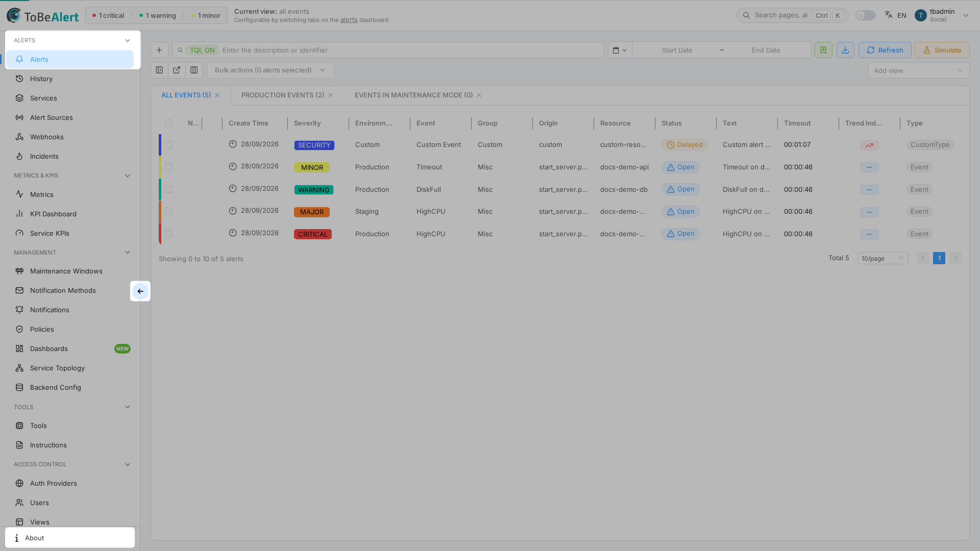Screen dimensions: 980x551
Task: Open Service Topology page
Action: 70,368
